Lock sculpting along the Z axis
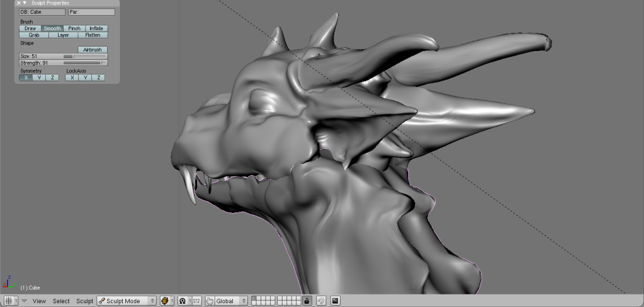 point(99,78)
